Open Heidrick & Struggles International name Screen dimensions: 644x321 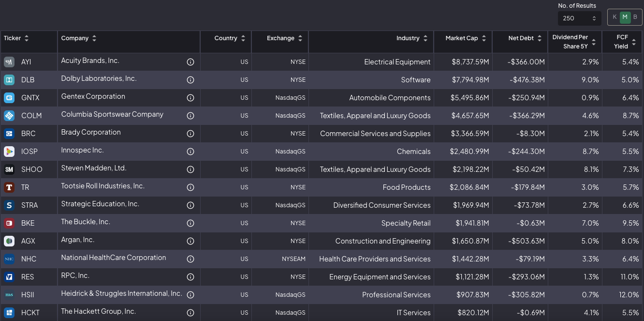pyautogui.click(x=121, y=293)
